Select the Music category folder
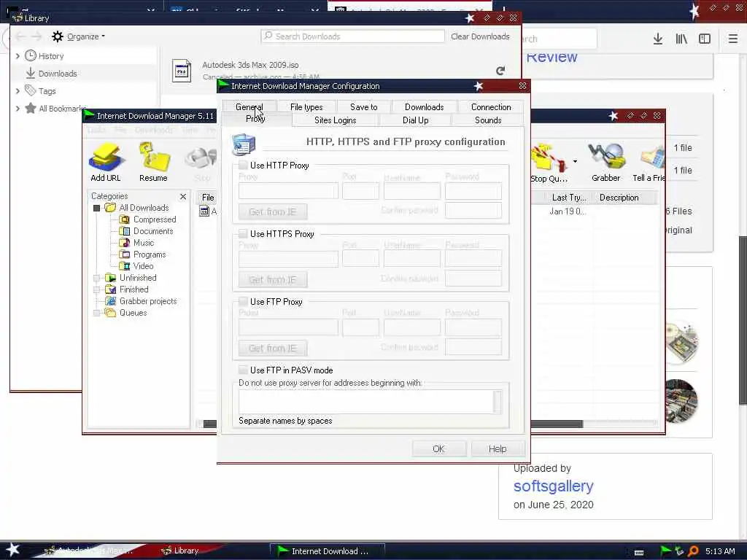The width and height of the screenshot is (747, 560). click(136, 243)
